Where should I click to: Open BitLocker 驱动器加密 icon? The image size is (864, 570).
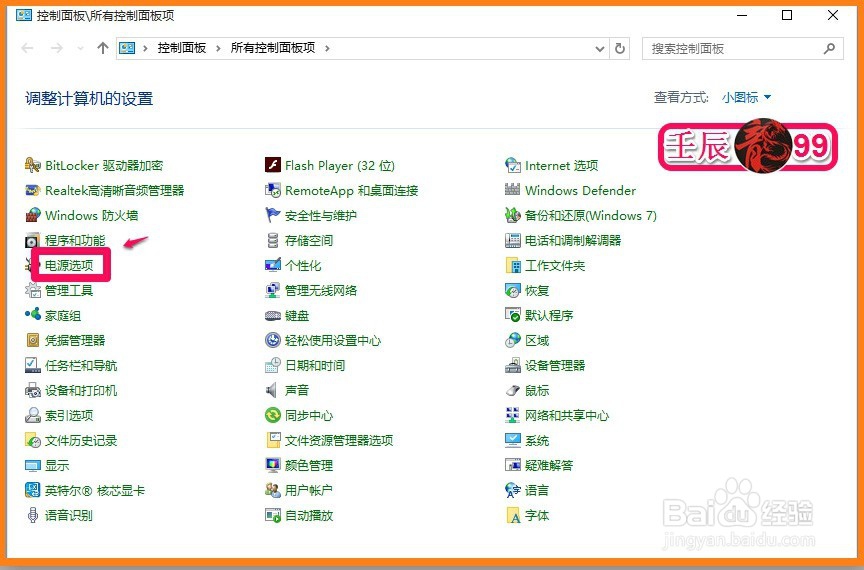(33, 165)
